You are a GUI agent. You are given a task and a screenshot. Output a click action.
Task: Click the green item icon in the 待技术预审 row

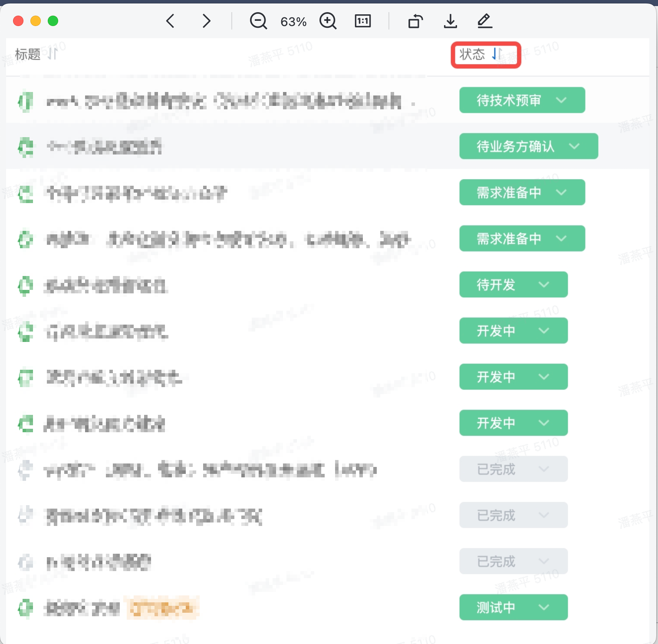26,102
